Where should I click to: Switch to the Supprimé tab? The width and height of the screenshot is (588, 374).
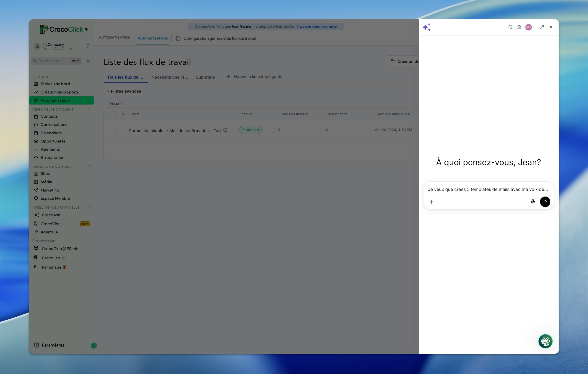pos(205,77)
